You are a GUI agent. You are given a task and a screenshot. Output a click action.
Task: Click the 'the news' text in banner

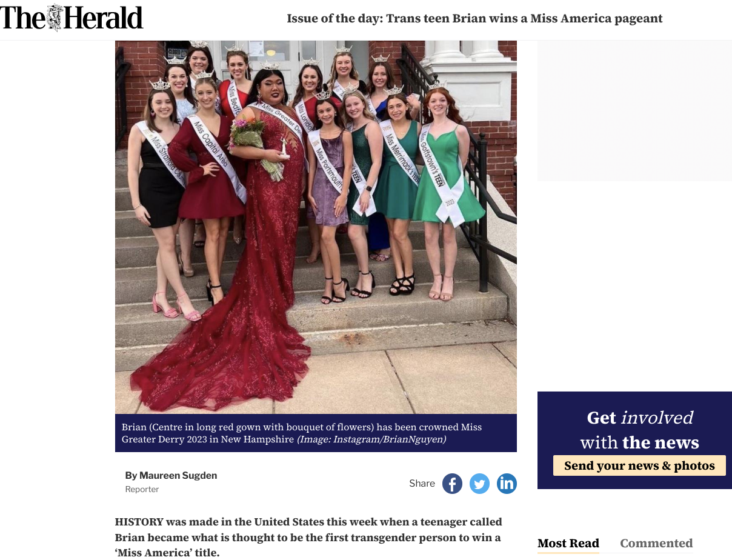[x=660, y=442]
